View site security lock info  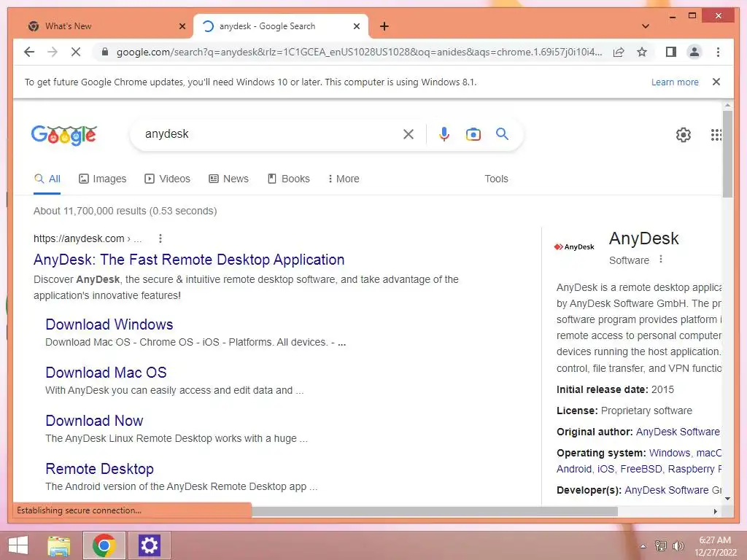[x=105, y=52]
